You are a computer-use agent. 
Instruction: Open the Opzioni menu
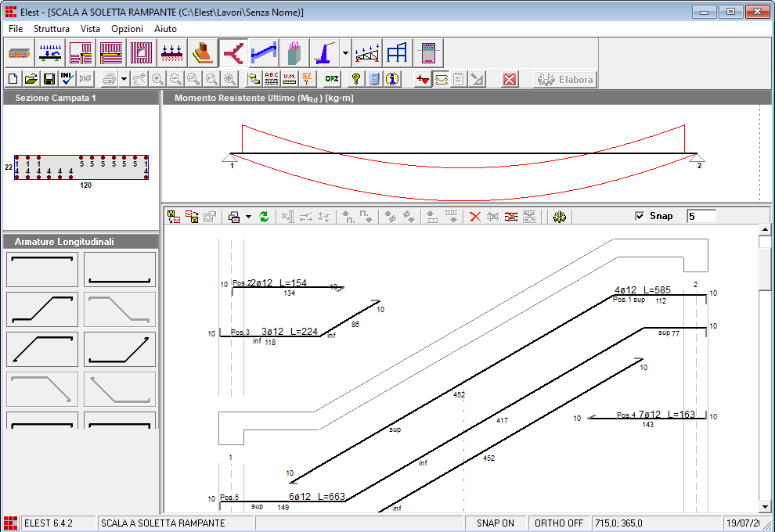tap(127, 28)
